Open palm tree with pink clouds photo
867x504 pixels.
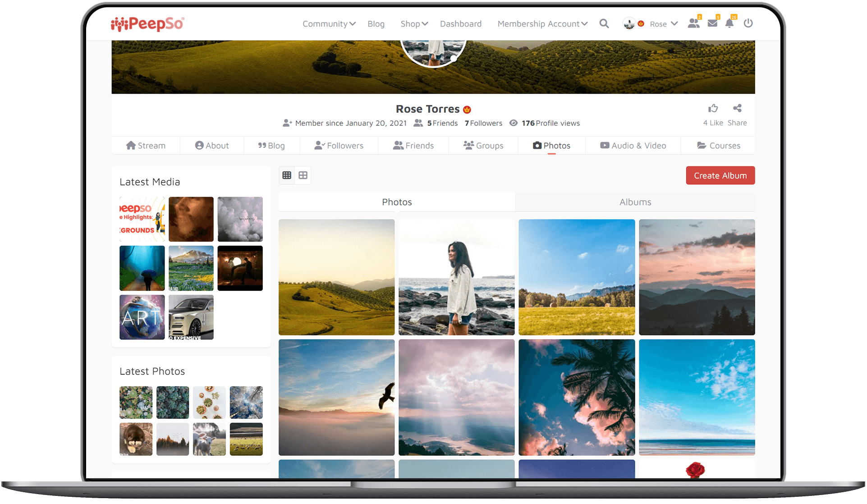click(x=577, y=397)
